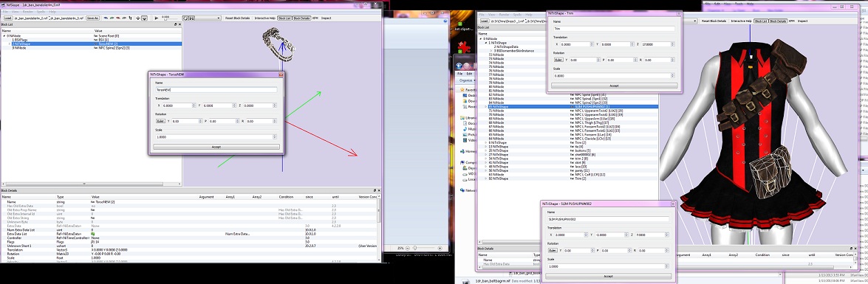Click the Save As button
The image size is (868, 284).
[x=92, y=18]
